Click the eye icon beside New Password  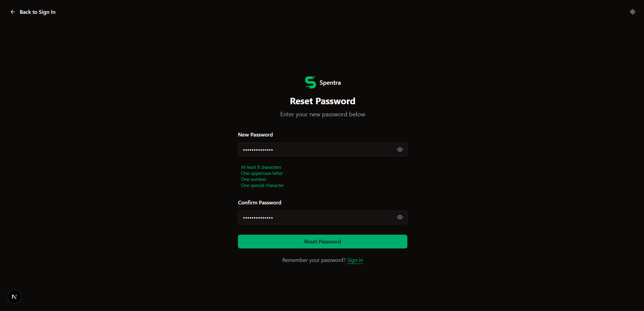pos(400,150)
